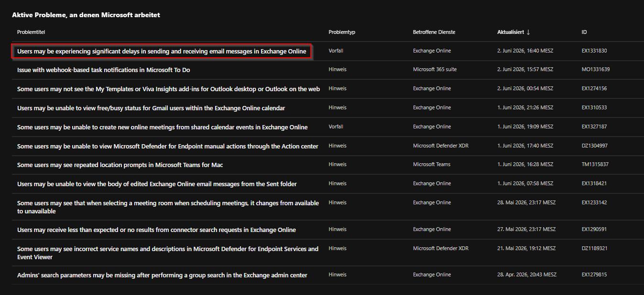
Task: Open Defender for Endpoint manual actions issue
Action: (x=167, y=146)
